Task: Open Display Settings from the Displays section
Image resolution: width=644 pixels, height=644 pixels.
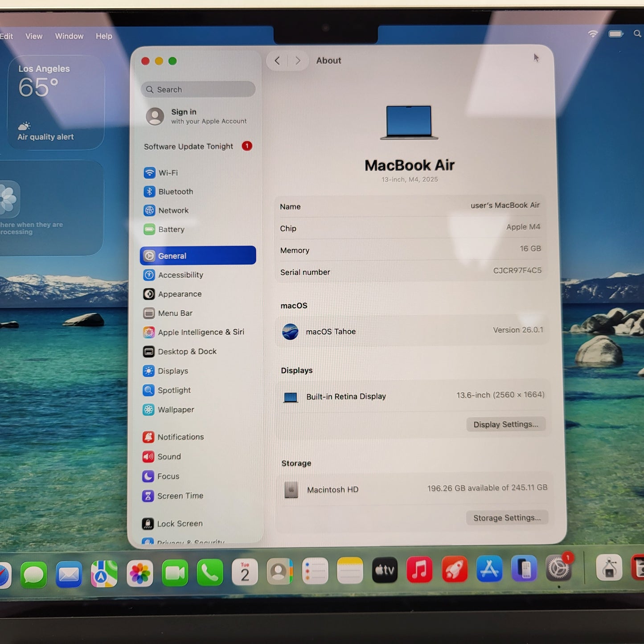Action: pos(506,424)
